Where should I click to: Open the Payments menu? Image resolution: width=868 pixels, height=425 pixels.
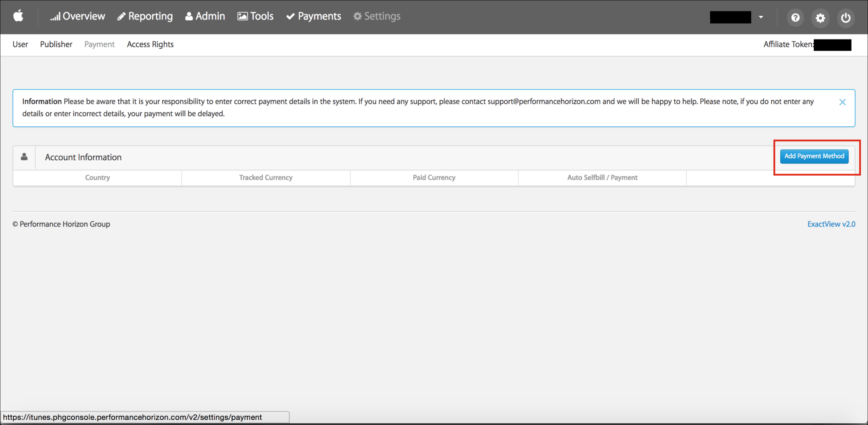tap(314, 16)
